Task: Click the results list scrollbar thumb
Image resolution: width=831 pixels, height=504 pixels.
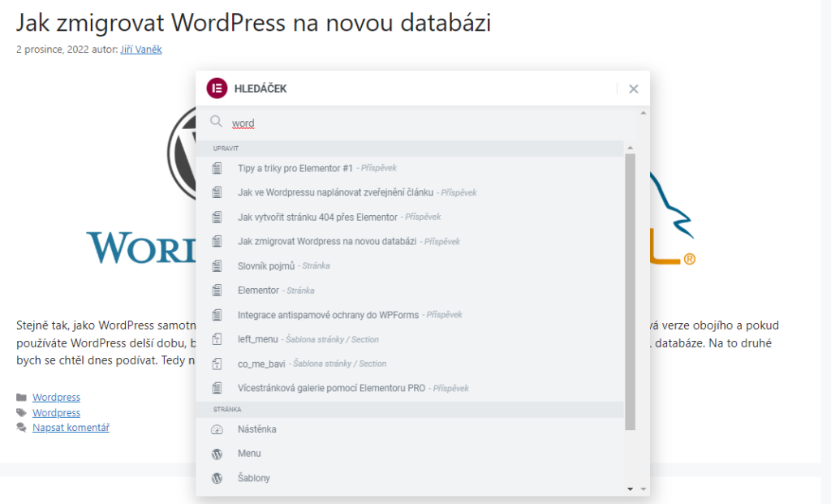Action: pos(630,292)
